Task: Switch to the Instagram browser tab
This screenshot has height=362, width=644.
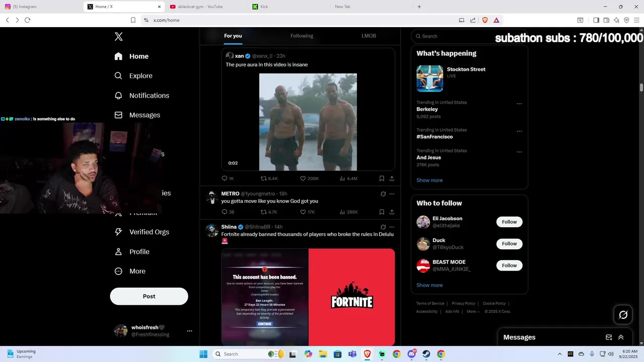Action: pos(40,7)
